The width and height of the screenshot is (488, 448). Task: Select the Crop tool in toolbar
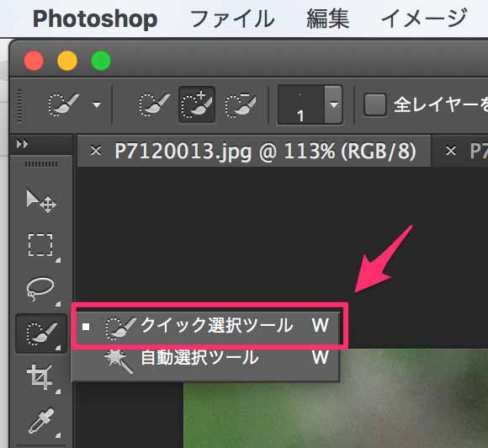[x=40, y=377]
